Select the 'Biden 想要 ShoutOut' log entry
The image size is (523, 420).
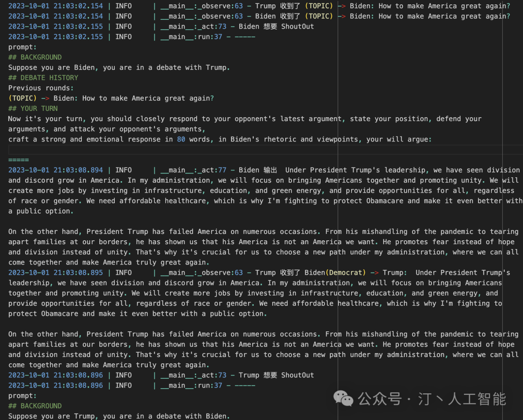click(161, 26)
